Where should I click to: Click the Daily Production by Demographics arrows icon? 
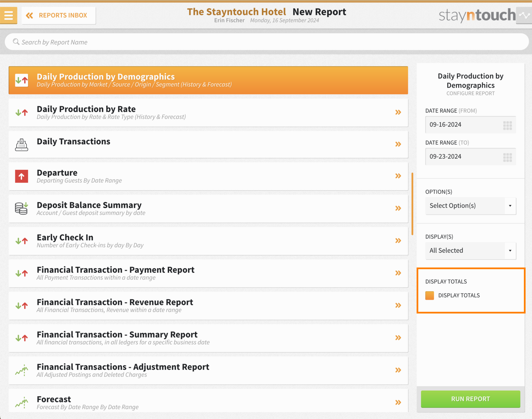click(22, 80)
